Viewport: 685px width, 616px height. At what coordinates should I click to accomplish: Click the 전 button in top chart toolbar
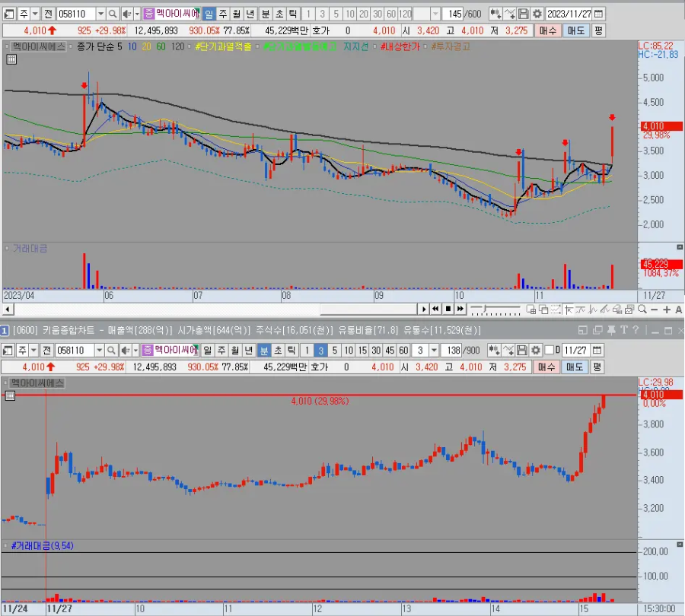tap(49, 14)
